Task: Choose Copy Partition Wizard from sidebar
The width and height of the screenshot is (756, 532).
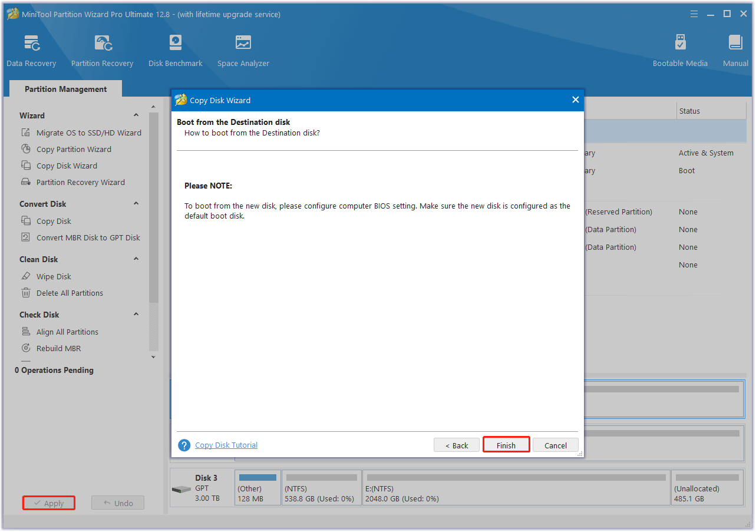Action: coord(74,149)
